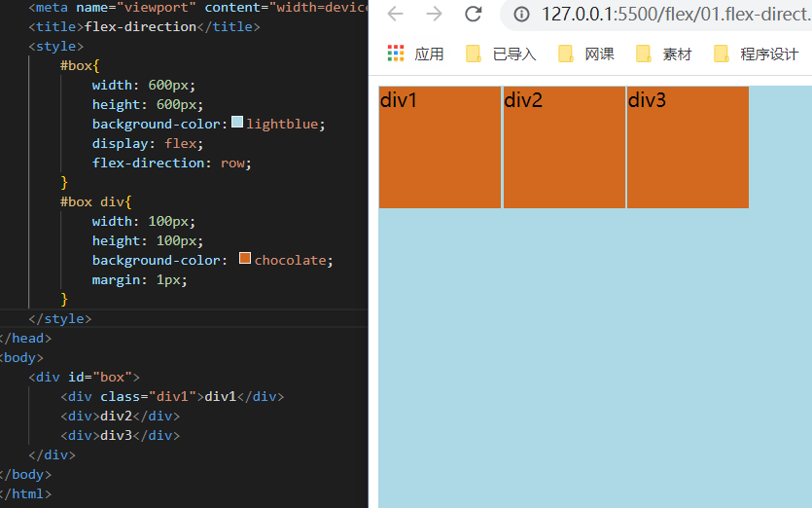Open the 已导入 bookmark folder
812x508 pixels.
(x=501, y=54)
